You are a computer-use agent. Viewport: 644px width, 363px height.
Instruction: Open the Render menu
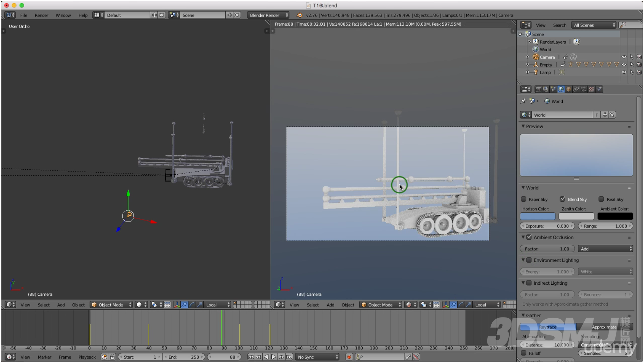click(x=42, y=15)
